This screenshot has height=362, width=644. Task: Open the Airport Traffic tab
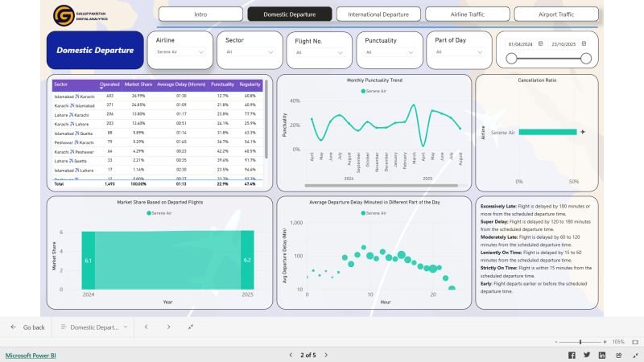click(556, 14)
